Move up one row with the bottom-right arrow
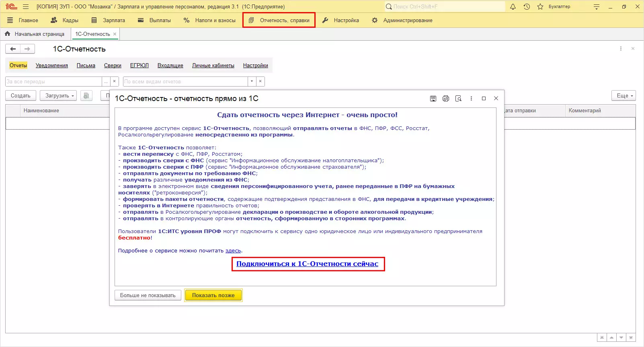 611,337
